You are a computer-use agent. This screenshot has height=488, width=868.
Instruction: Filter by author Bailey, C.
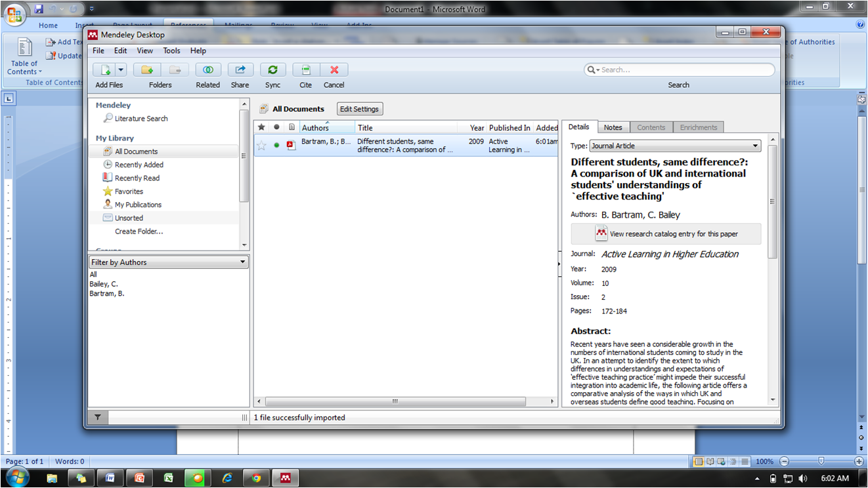tap(104, 284)
